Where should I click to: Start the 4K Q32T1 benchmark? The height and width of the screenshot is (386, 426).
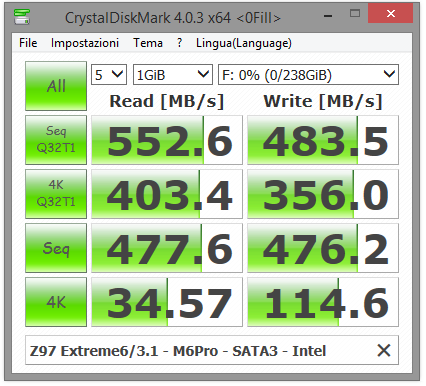point(56,194)
